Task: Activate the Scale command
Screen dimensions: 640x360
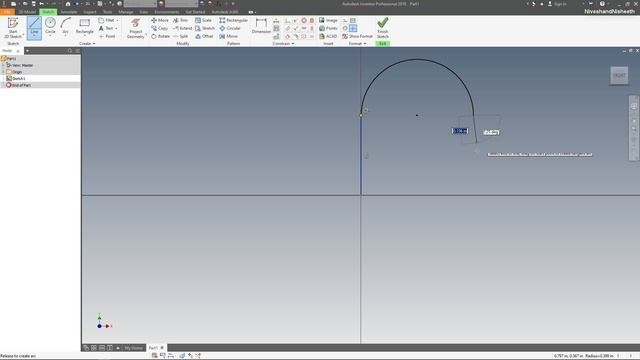Action: point(203,20)
